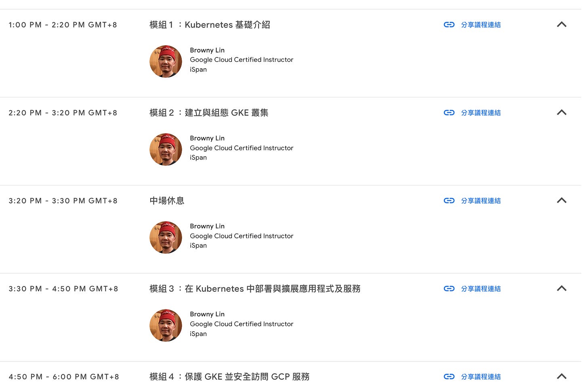
Task: Open 分享議程連結 for 4:50 PM session
Action: tap(481, 376)
